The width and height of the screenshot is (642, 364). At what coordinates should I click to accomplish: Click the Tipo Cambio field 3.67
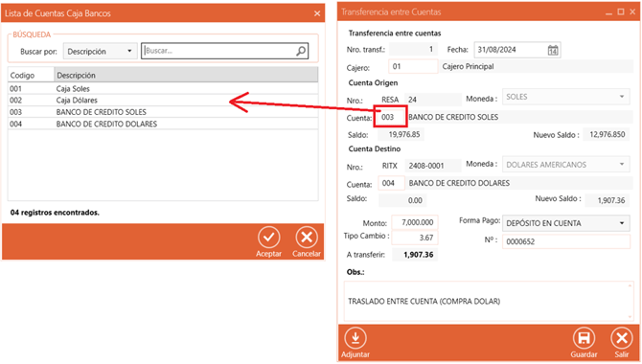click(x=415, y=238)
